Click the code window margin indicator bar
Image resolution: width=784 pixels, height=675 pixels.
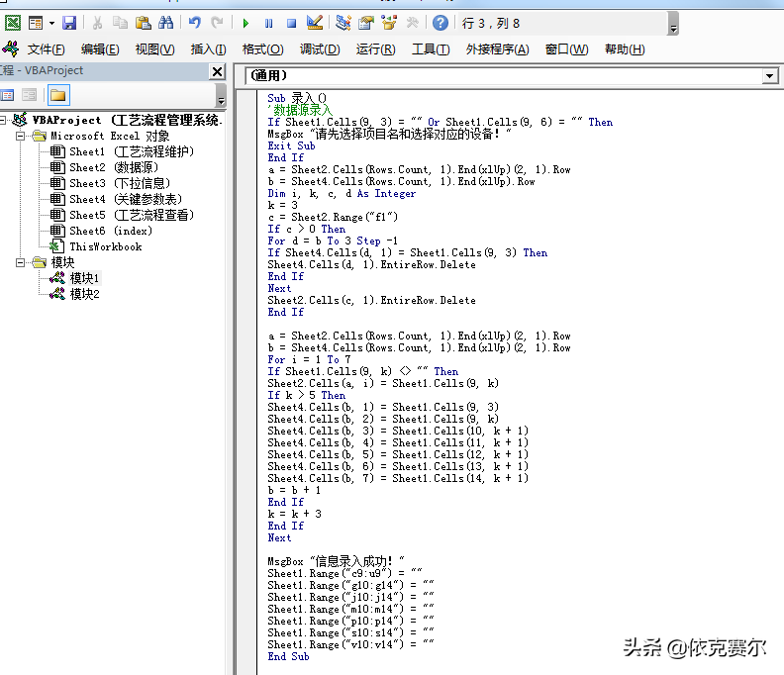point(247,382)
